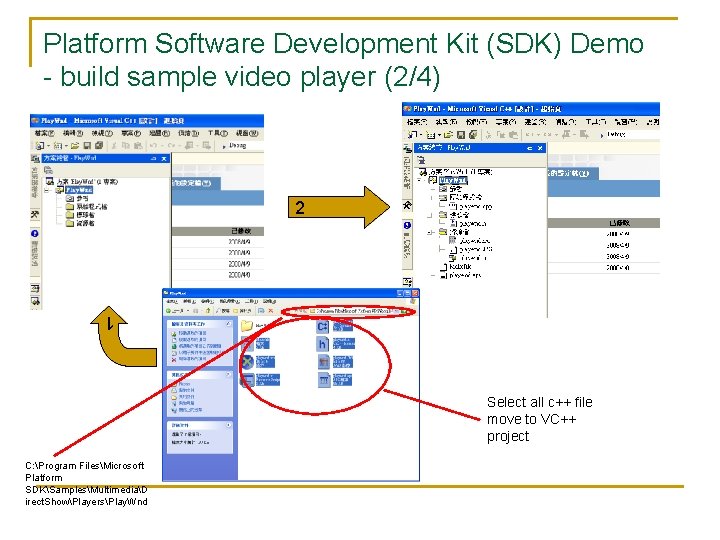Click the blue help icon on the left window's sidebar
The image size is (720, 540).
[x=35, y=234]
